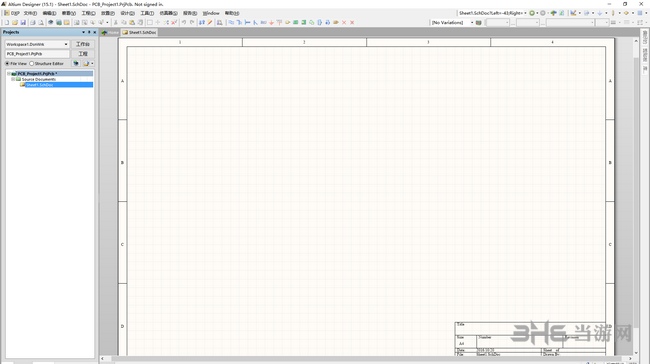Collapse the Source Documents tree node
650x364 pixels.
[x=13, y=79]
